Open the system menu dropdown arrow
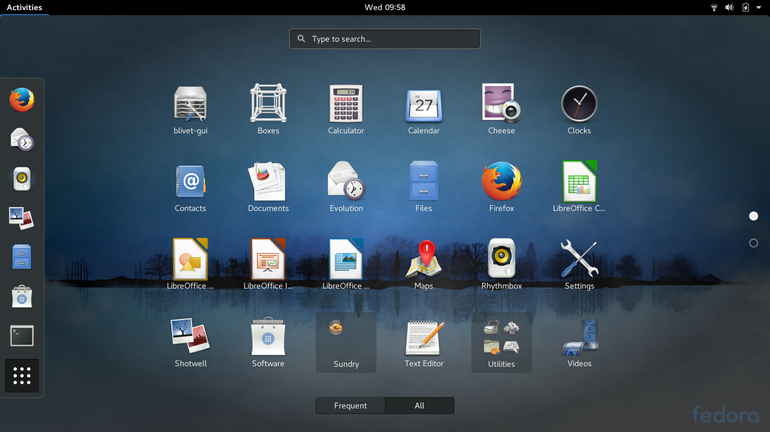 click(759, 7)
